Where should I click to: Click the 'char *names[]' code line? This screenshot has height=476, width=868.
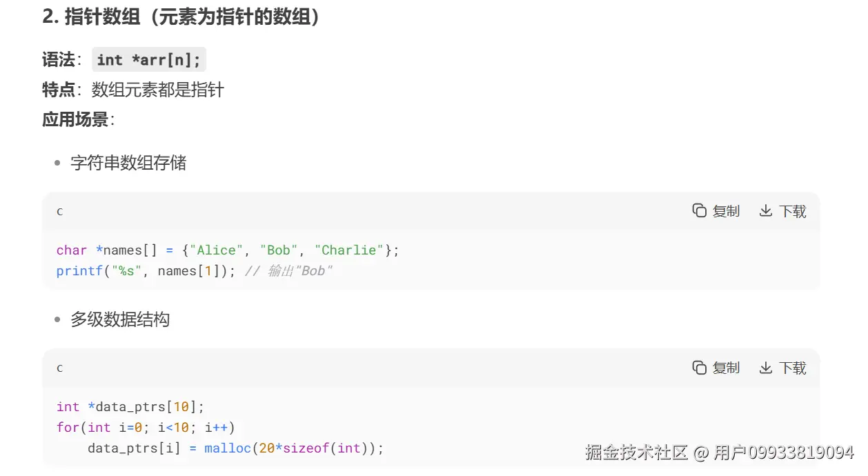click(228, 250)
